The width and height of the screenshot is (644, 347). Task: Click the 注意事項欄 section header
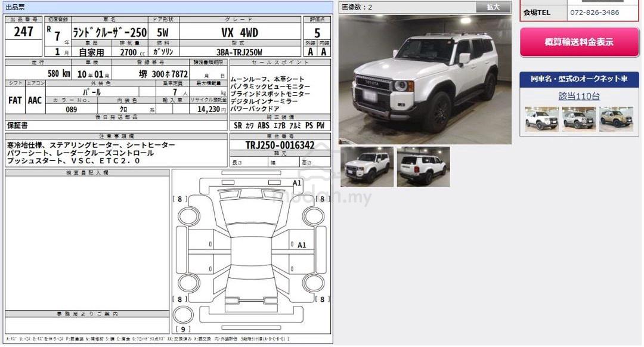(x=116, y=137)
